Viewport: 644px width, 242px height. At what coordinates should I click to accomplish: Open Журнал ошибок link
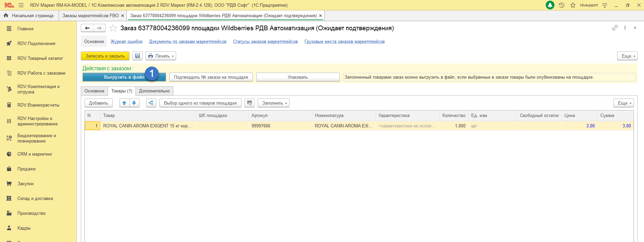[x=126, y=42]
